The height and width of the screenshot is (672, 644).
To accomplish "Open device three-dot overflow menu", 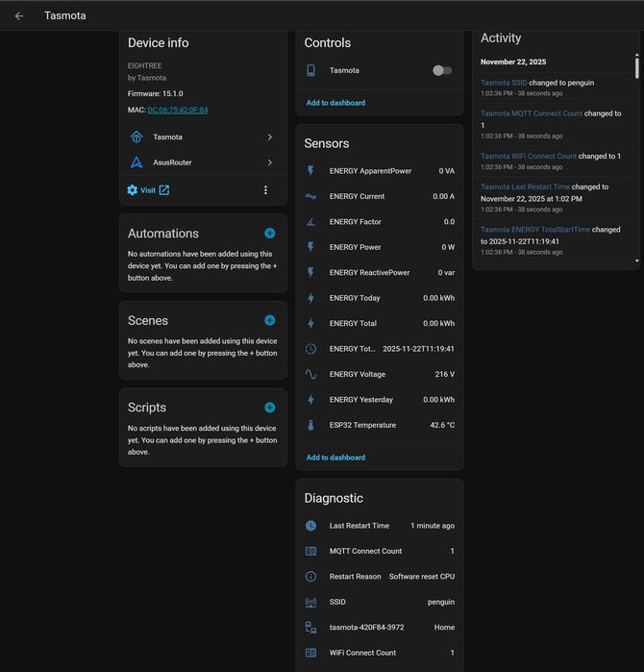I will (x=266, y=190).
